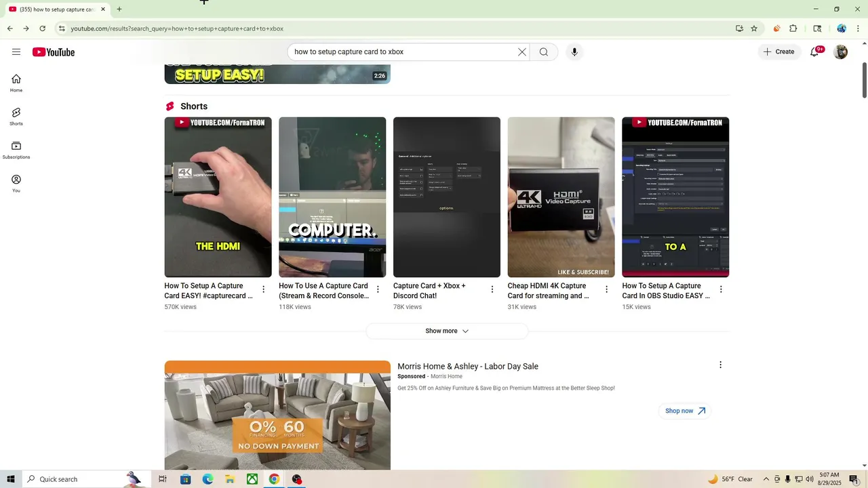Open the 4K HDMI Video Capture short thumbnail
The height and width of the screenshot is (488, 868).
(561, 197)
